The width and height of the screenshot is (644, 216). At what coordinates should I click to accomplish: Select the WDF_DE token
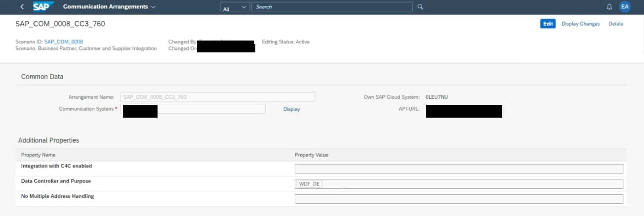(x=309, y=184)
